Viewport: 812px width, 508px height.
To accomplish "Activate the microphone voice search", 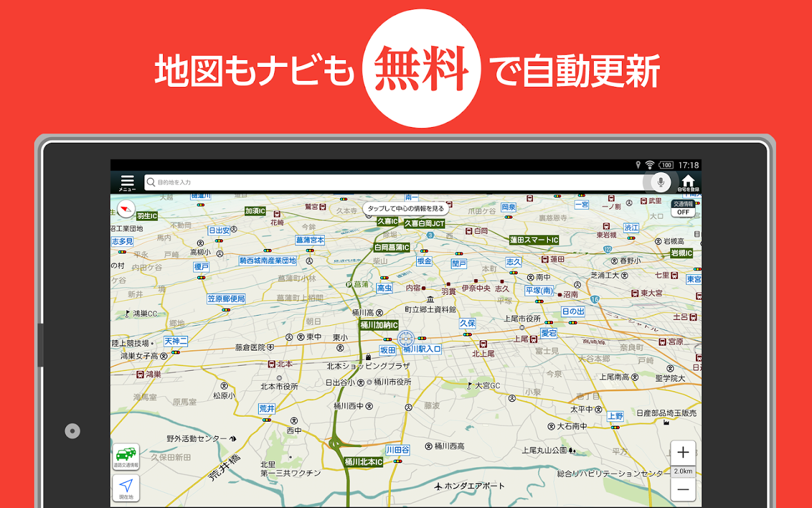I will coord(660,182).
